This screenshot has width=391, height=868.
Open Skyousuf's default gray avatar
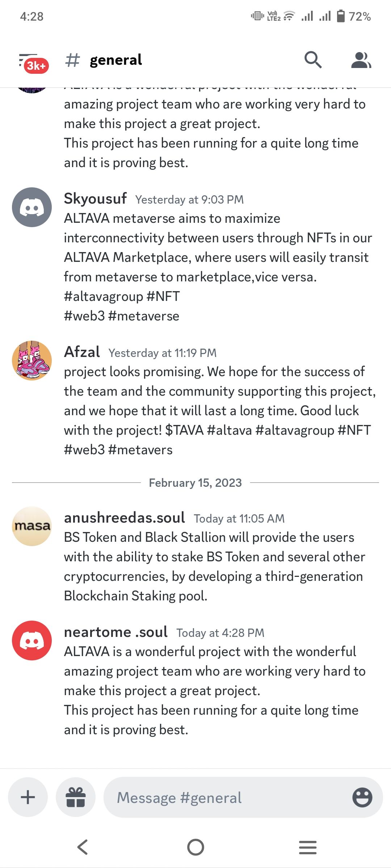click(32, 207)
